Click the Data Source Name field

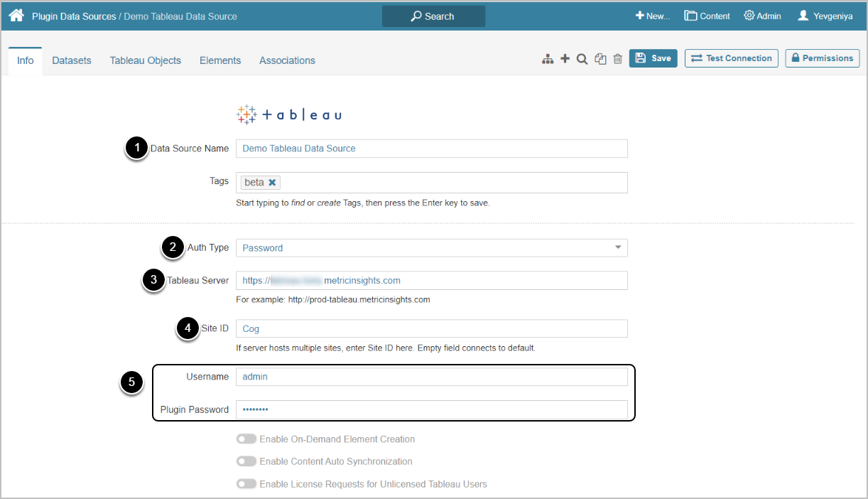pos(432,149)
